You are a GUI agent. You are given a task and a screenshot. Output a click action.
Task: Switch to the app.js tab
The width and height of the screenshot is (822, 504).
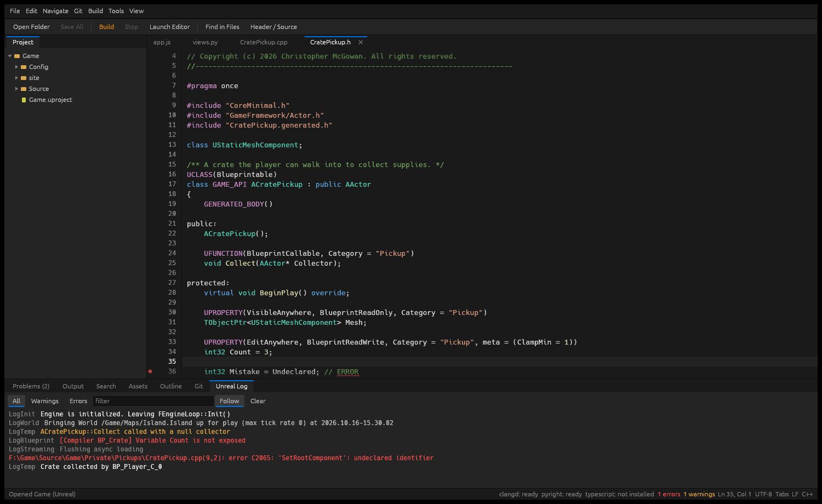pyautogui.click(x=162, y=42)
